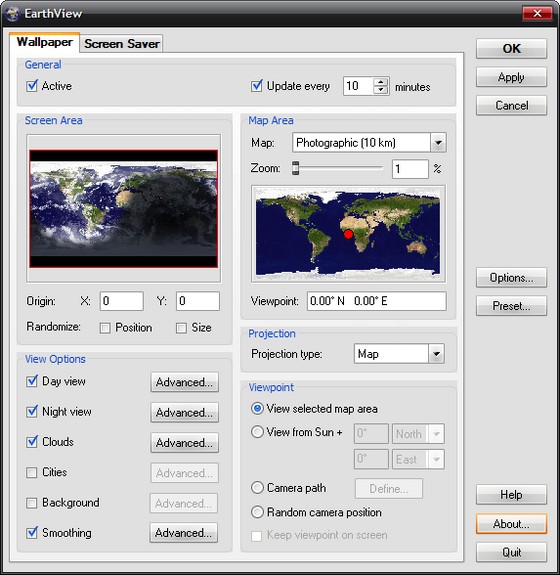Select the Wallpaper tab
The height and width of the screenshot is (575, 560).
(x=44, y=42)
